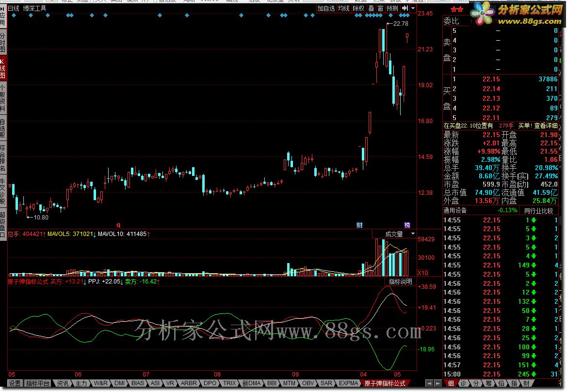Select the 分 price distribution tab
Viewport: 567px width, 392px height.
(x=476, y=383)
